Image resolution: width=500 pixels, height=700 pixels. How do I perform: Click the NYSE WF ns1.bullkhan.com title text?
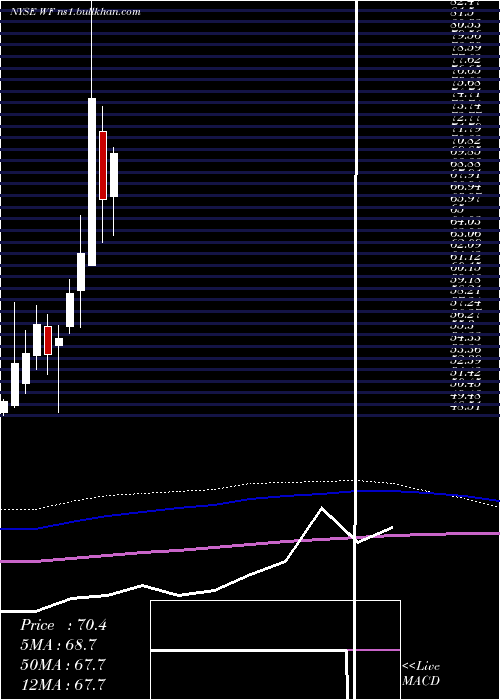tap(75, 12)
